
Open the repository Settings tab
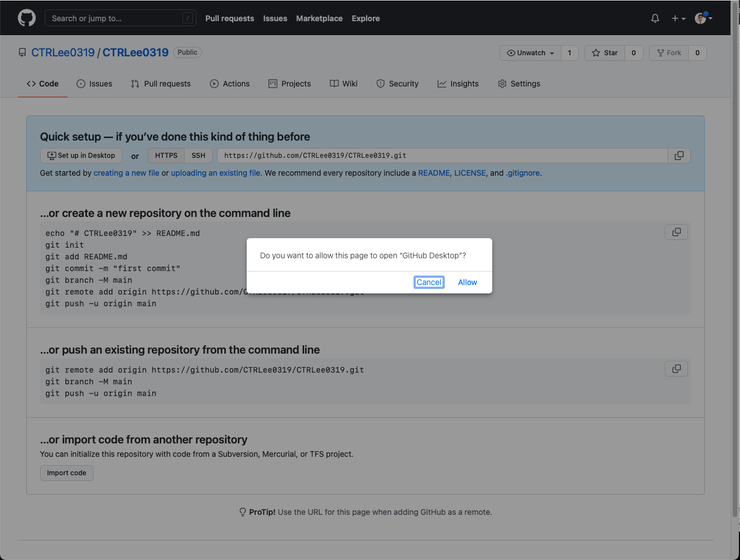coord(519,84)
